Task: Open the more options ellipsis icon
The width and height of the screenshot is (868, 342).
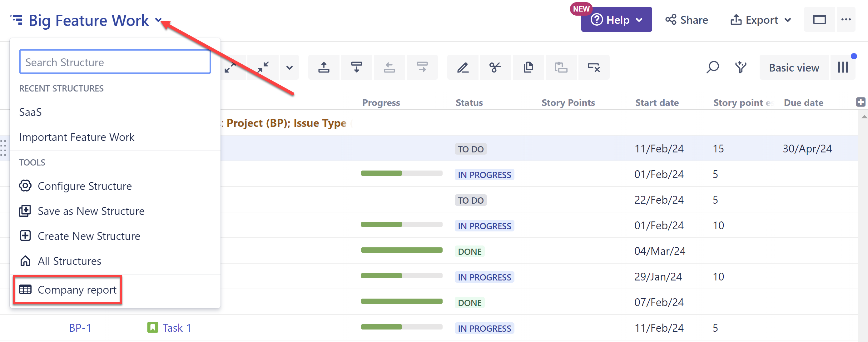Action: (x=846, y=20)
